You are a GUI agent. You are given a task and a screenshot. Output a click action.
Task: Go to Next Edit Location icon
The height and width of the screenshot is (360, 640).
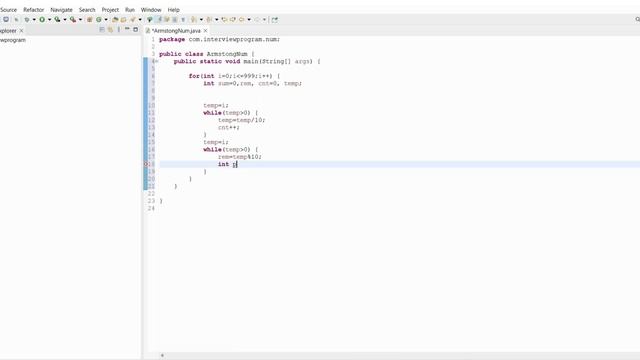click(233, 19)
